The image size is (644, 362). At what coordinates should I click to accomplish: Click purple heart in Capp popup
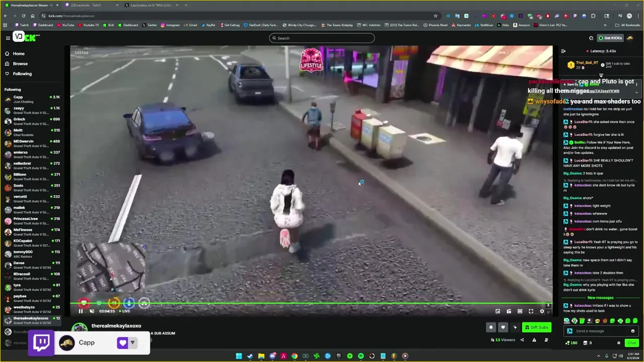(x=122, y=343)
